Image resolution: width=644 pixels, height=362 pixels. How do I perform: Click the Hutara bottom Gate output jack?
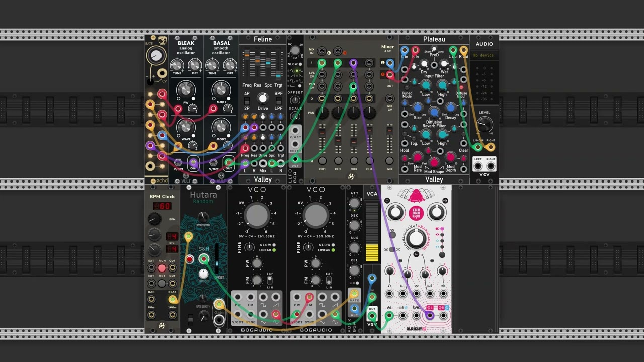[x=219, y=320]
